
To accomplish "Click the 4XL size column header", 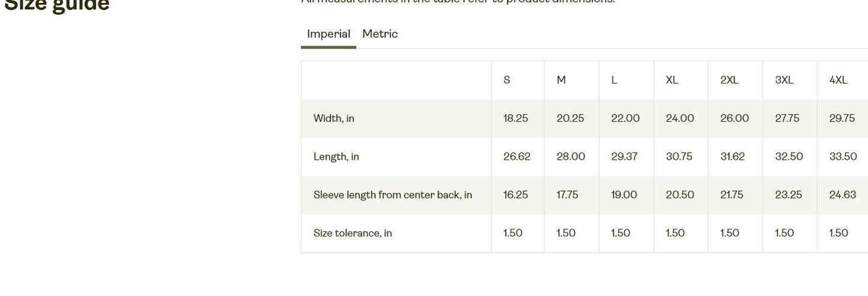I will [x=838, y=80].
